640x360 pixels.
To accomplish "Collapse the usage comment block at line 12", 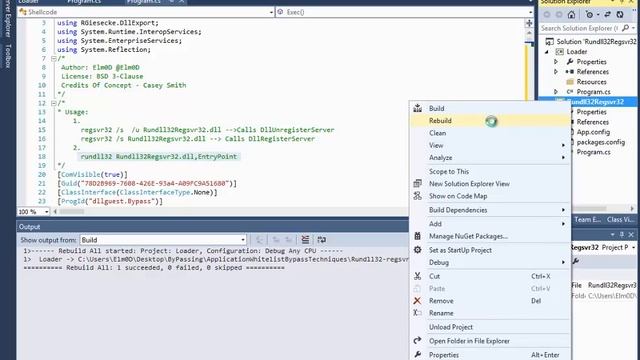I will (53, 103).
